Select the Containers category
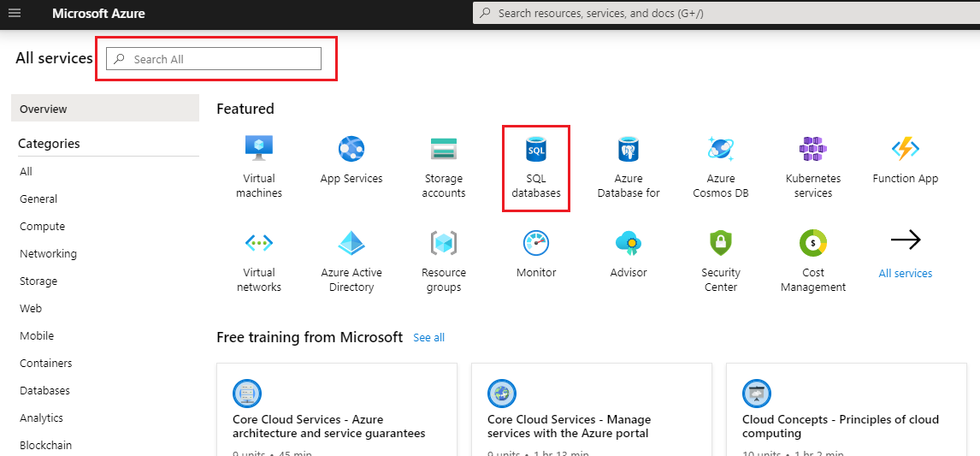The height and width of the screenshot is (456, 980). 45,363
